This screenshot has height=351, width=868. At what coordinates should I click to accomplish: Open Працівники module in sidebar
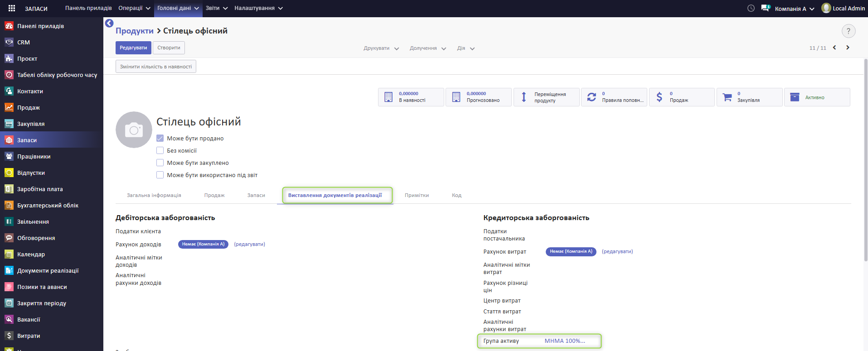pyautogui.click(x=52, y=156)
